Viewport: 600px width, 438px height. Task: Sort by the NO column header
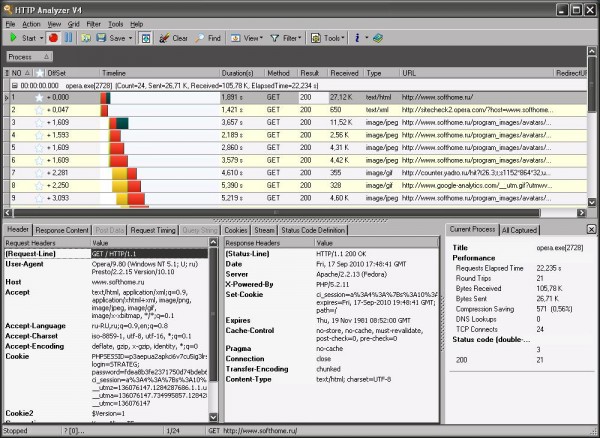pos(21,73)
